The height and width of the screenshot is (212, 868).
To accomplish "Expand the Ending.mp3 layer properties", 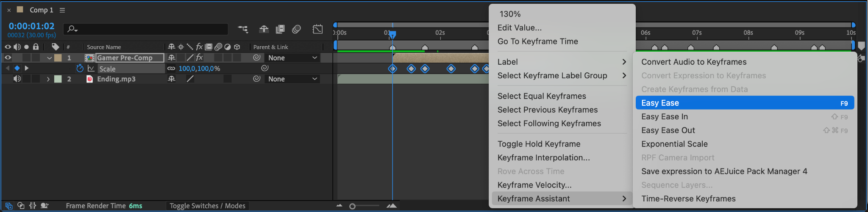I will 48,79.
